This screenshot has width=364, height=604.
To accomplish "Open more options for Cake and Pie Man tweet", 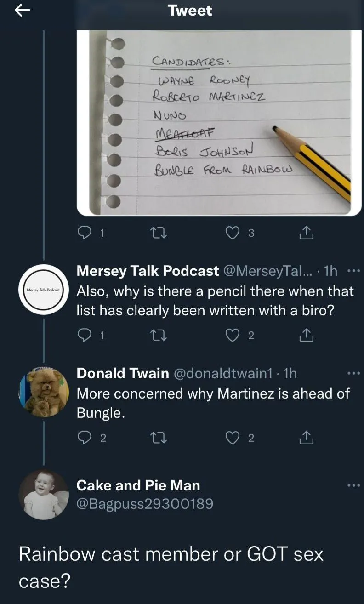I will (x=353, y=485).
